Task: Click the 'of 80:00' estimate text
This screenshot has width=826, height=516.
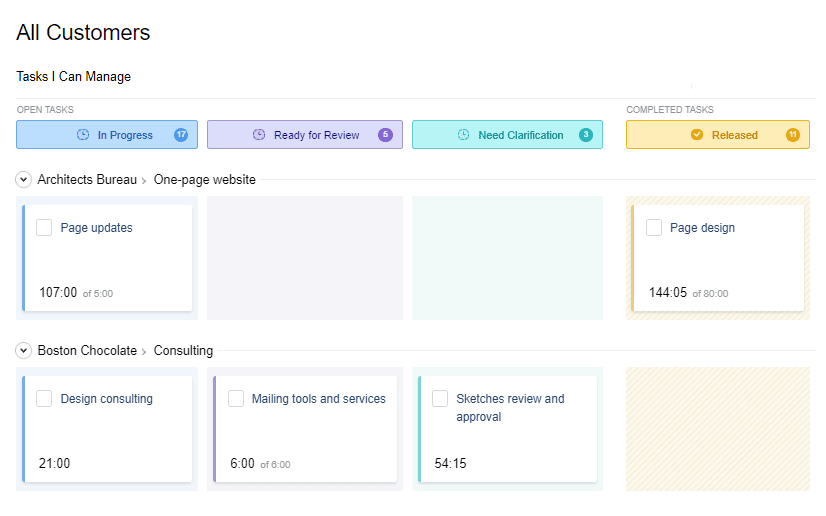Action: pos(710,294)
